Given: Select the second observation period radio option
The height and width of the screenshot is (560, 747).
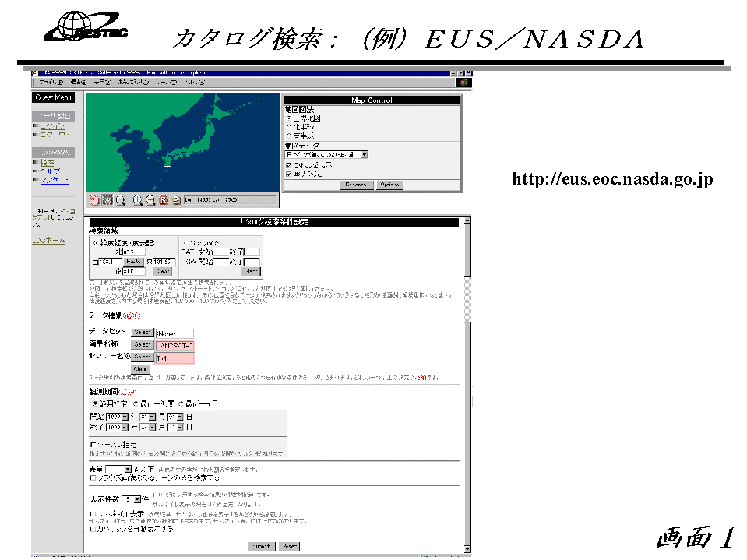Looking at the screenshot, I should point(136,403).
